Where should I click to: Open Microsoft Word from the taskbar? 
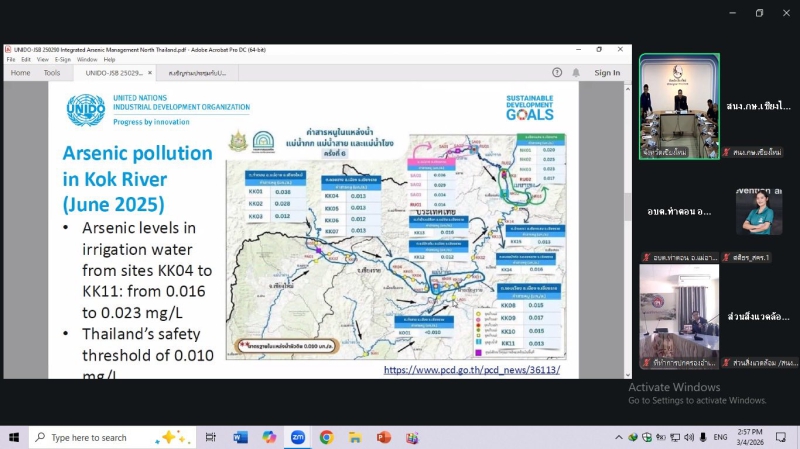240,438
